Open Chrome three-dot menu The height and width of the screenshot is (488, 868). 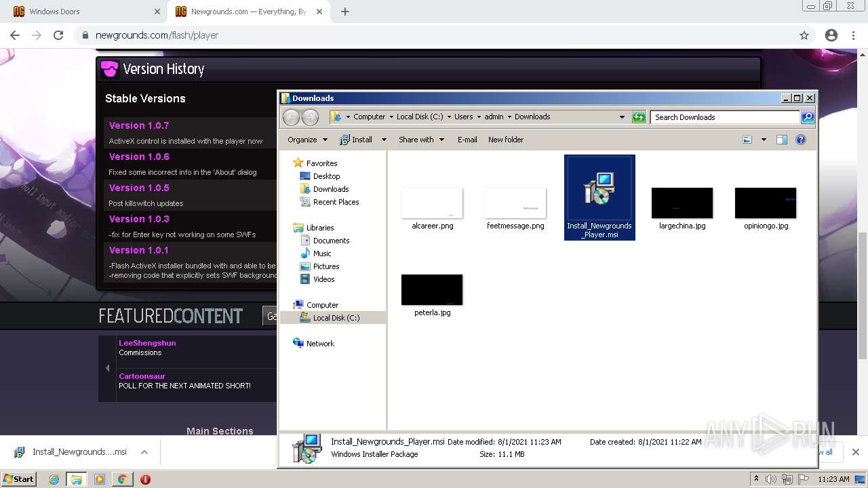pos(853,35)
